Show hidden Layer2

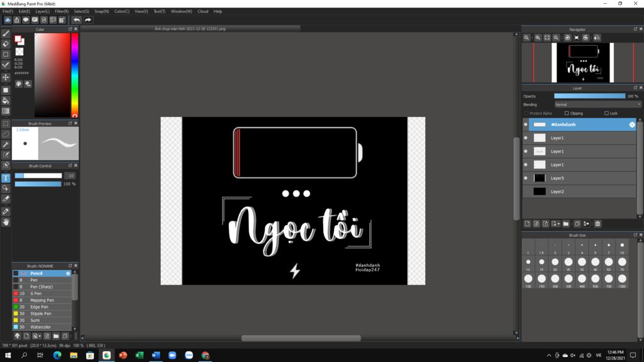click(x=526, y=192)
